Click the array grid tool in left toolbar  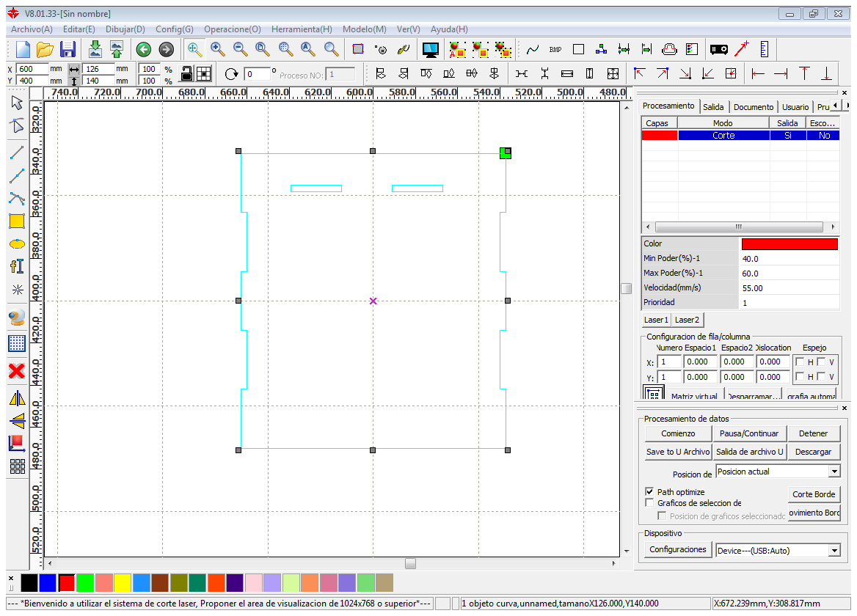coord(17,466)
